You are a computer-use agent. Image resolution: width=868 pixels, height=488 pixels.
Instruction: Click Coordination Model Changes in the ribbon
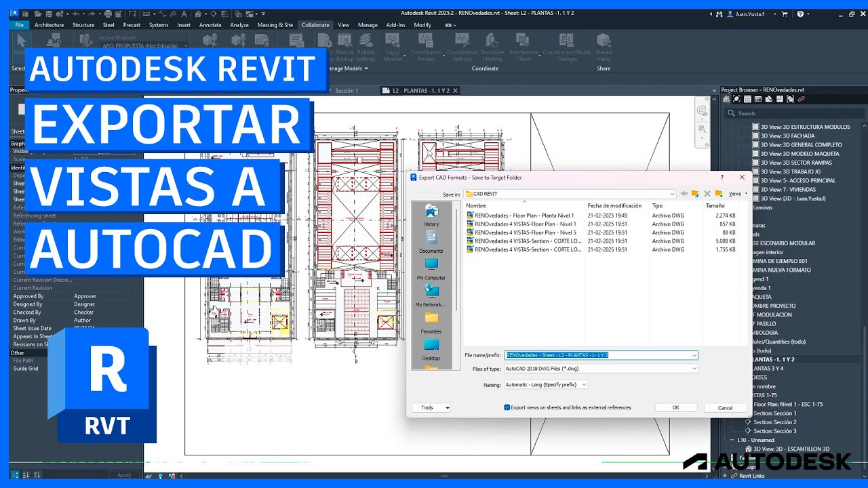566,46
